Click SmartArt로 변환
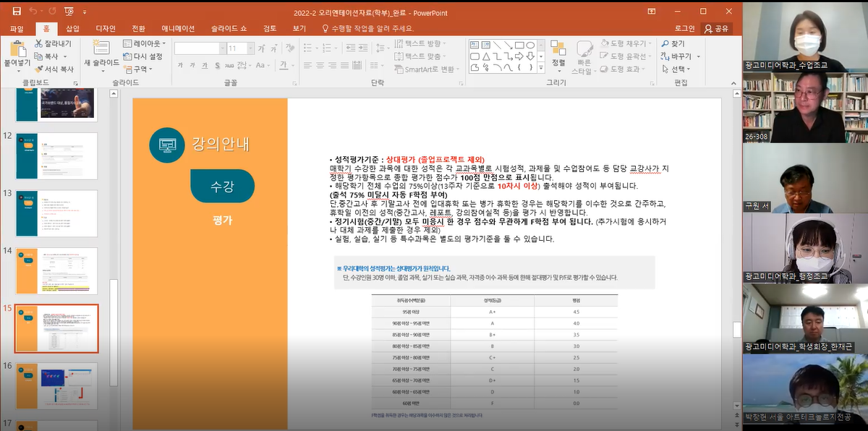The width and height of the screenshot is (868, 431). coord(427,69)
